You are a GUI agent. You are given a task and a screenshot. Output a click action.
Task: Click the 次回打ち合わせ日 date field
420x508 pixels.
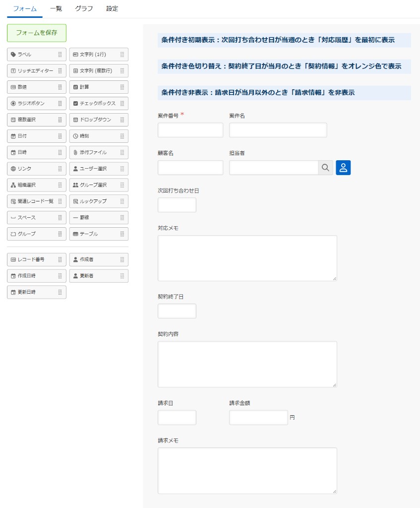click(x=177, y=205)
